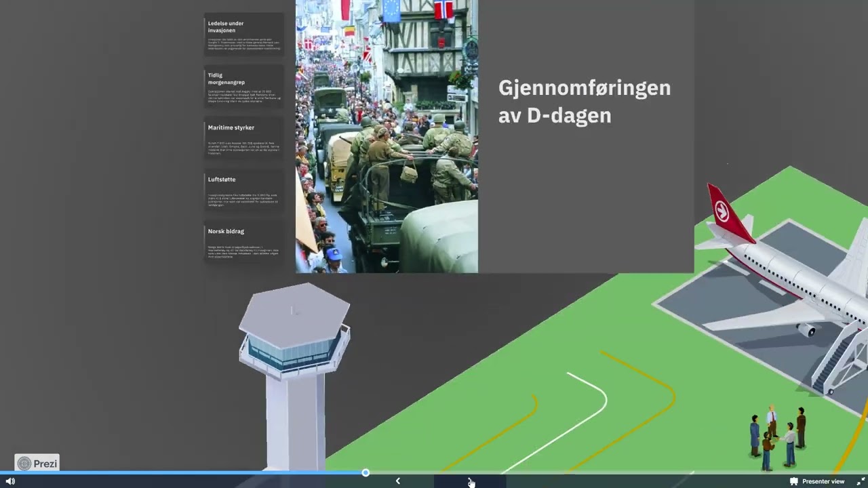This screenshot has height=488, width=868.
Task: Go to the previous slide arrow
Action: click(398, 481)
